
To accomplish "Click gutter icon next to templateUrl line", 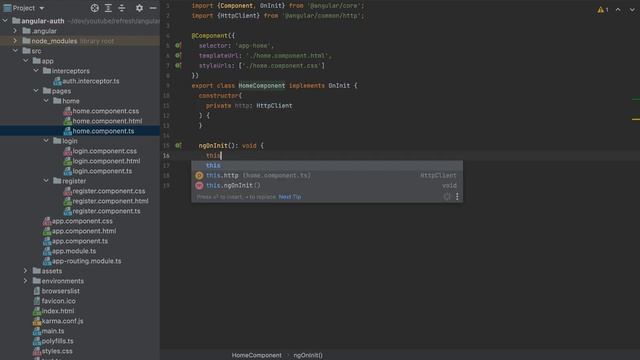I will tap(178, 55).
